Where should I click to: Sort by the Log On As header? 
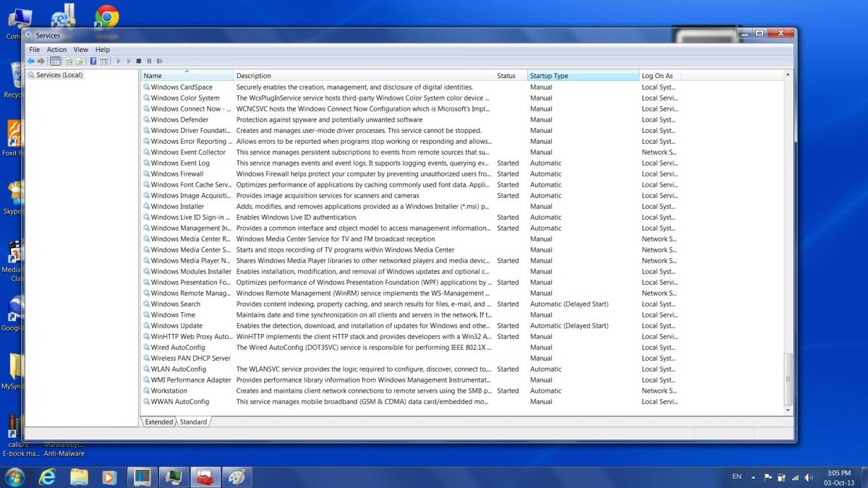660,75
